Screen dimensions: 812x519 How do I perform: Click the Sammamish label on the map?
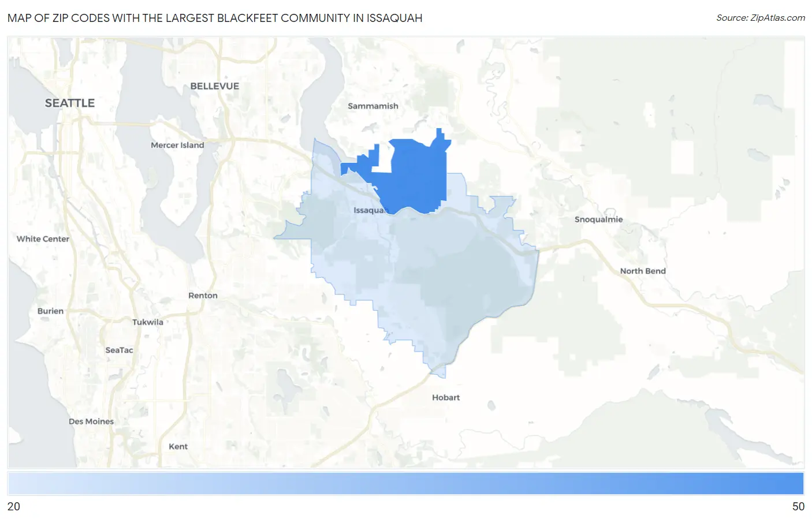[373, 106]
